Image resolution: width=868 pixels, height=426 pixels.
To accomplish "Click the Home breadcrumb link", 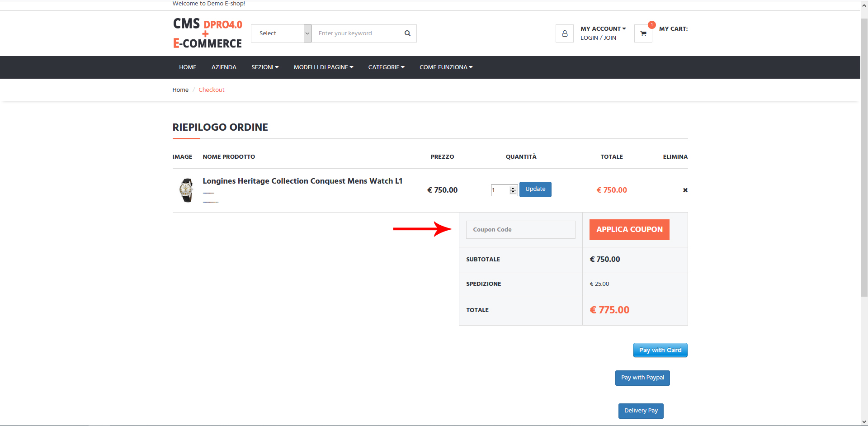I will [180, 90].
